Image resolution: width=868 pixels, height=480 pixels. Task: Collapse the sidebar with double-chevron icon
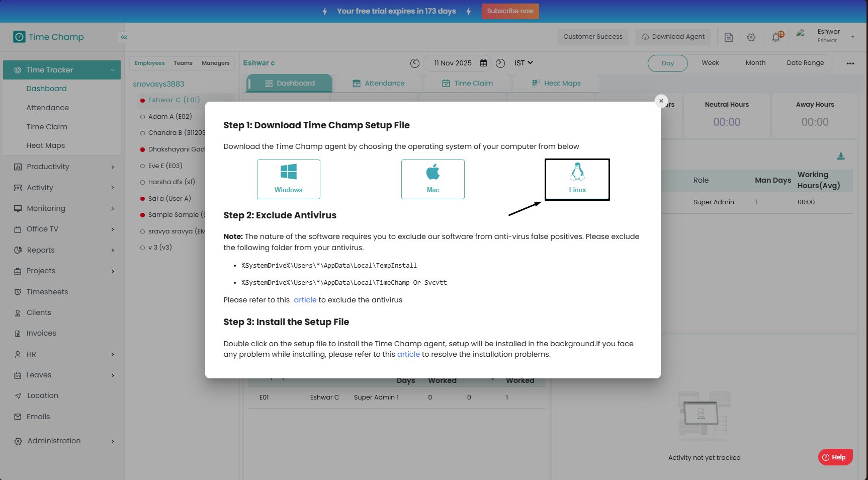[x=124, y=37]
